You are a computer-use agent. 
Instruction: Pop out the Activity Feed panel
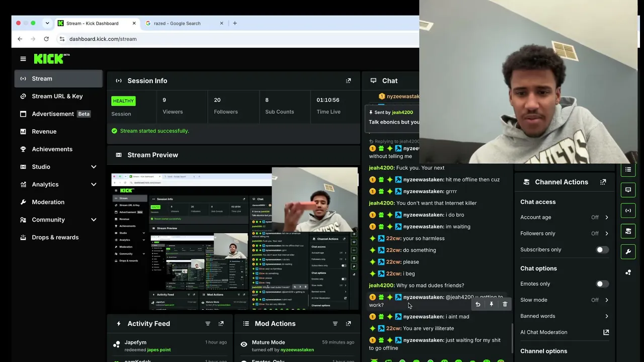[221, 323]
